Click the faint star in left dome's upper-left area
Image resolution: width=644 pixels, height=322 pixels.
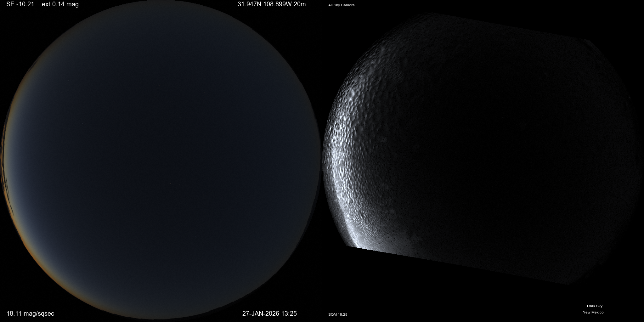coord(83,123)
